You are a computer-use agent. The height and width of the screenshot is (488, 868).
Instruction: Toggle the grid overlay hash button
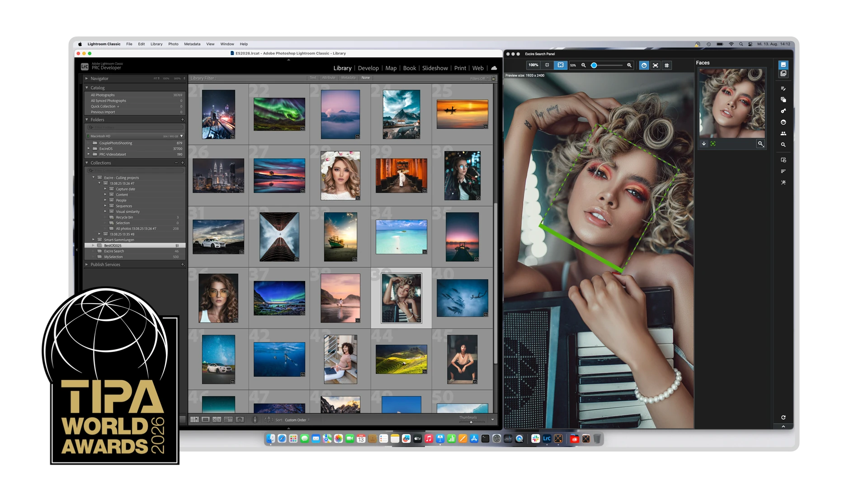click(667, 66)
